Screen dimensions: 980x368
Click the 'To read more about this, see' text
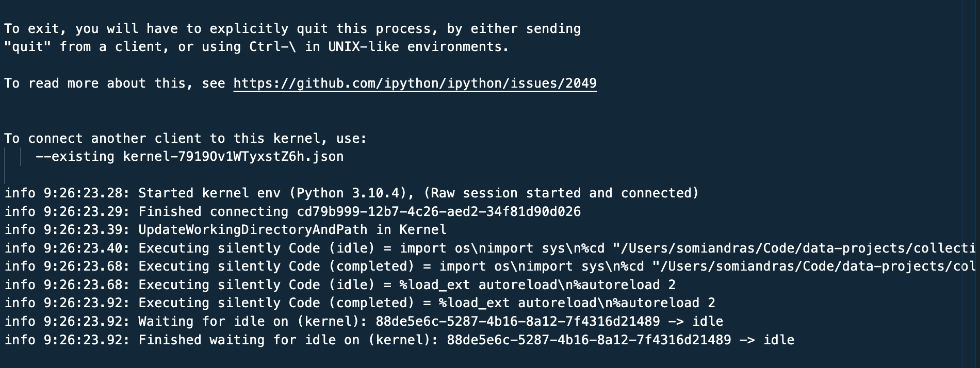pos(115,83)
